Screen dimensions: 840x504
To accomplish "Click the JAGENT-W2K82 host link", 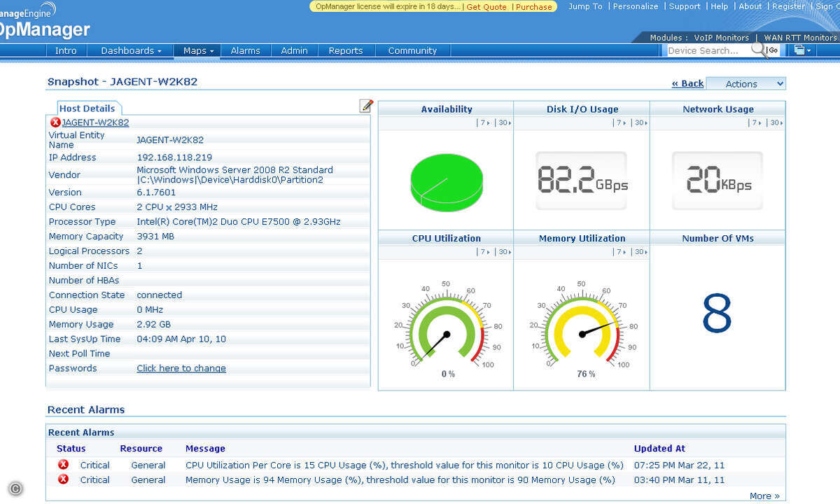I will click(x=95, y=122).
